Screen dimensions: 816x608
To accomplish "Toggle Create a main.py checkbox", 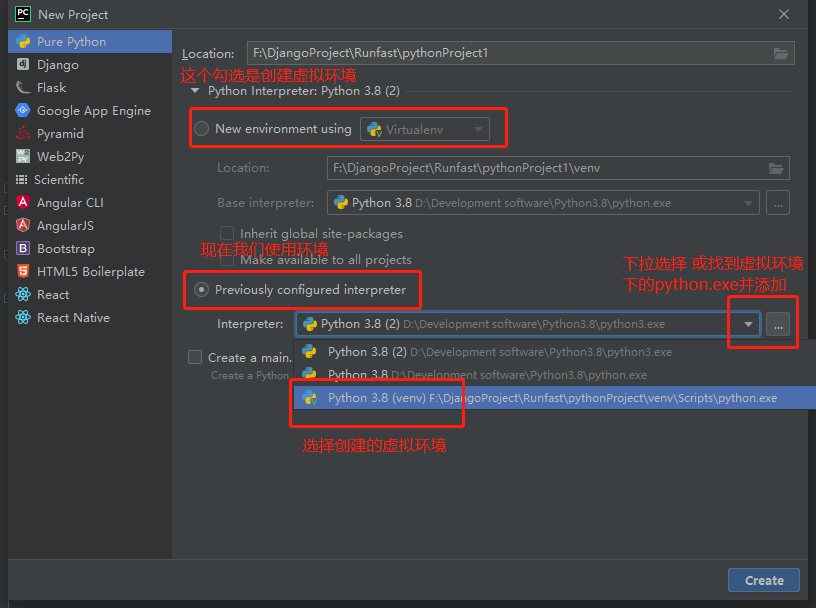I will pyautogui.click(x=195, y=357).
